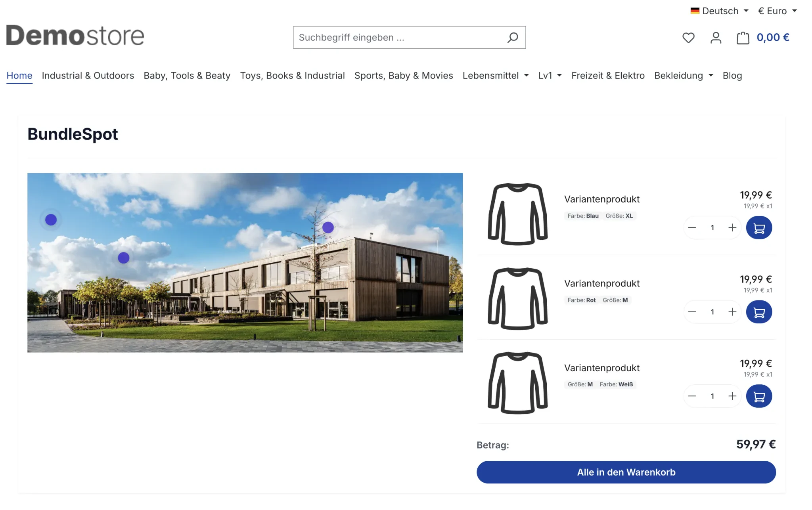This screenshot has width=812, height=510.
Task: Add red M Variantenprodukt to cart
Action: coord(759,312)
